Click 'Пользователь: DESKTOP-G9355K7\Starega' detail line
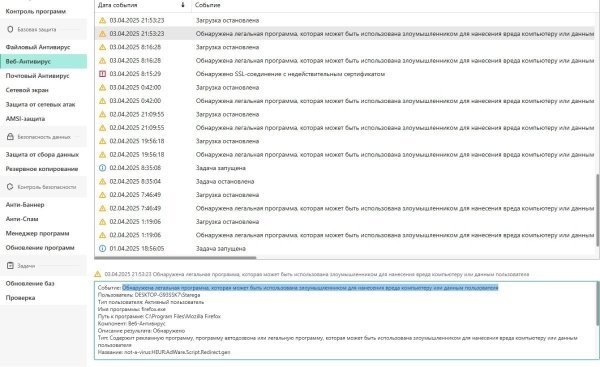600x367 pixels. [x=149, y=295]
